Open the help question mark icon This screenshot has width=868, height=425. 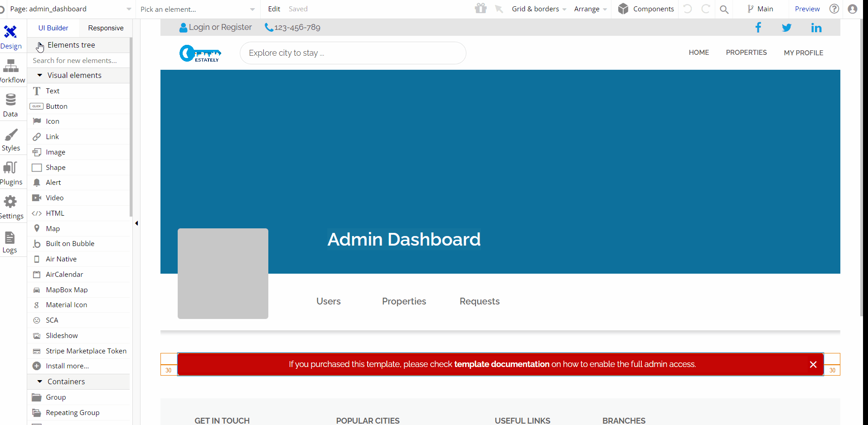click(834, 9)
